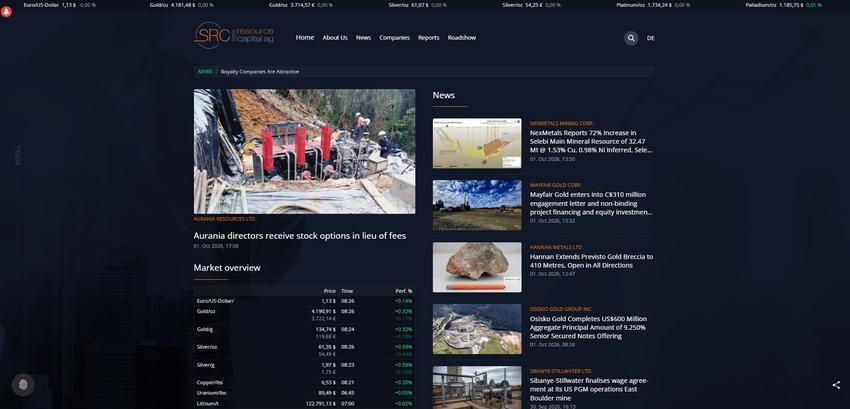Click Euro/US-Dollar quote in top ticker
Screen dimensions: 850x409
tap(60, 5)
